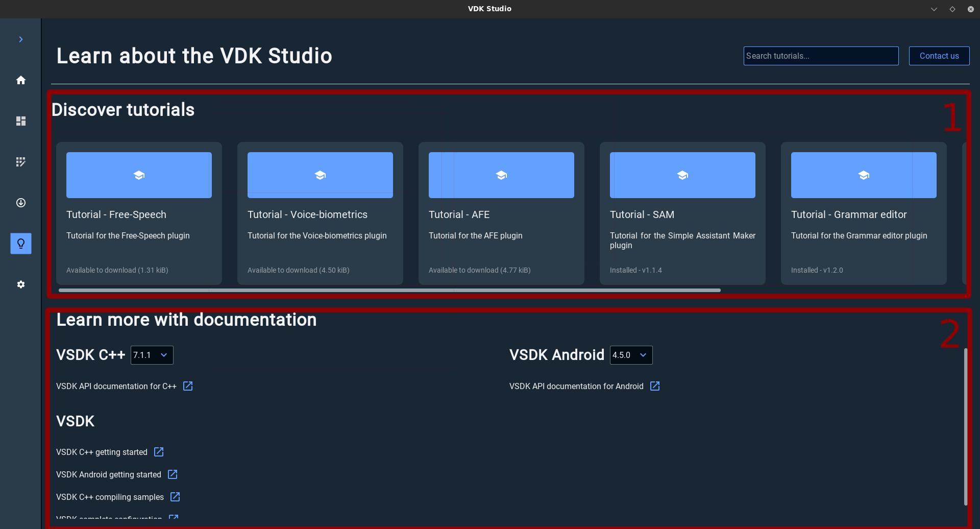Click the VSDK C++ compiling samples link
The height and width of the screenshot is (529, 980).
(x=110, y=497)
